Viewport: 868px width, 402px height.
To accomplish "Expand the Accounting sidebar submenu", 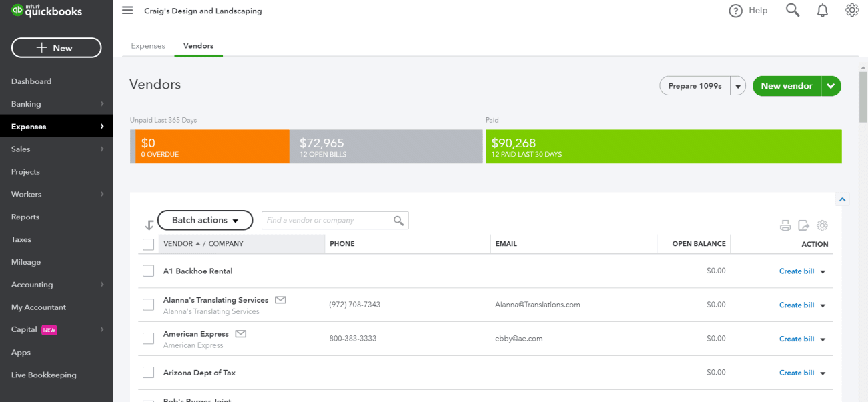I will 102,285.
